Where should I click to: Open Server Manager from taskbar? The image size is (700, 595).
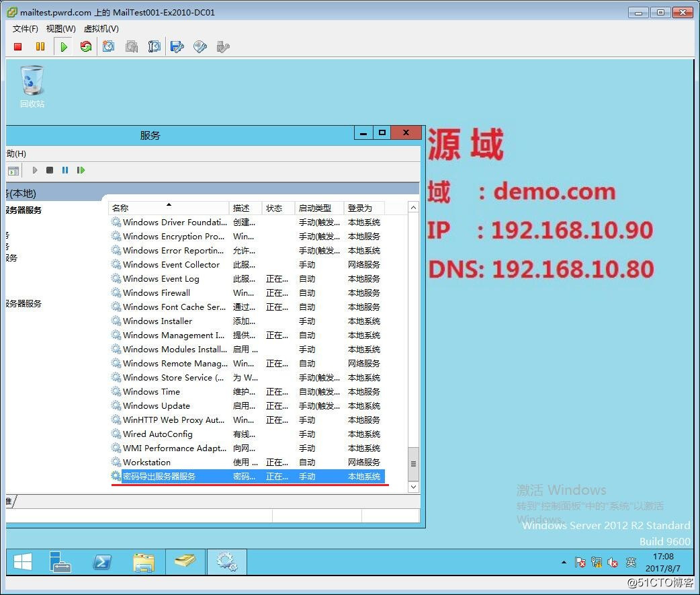[x=60, y=562]
